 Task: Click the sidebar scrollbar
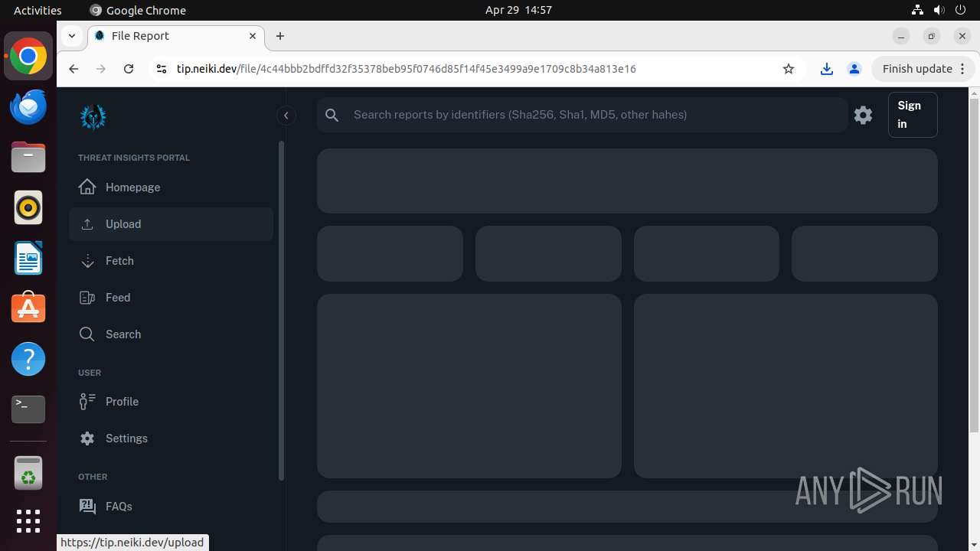click(x=281, y=310)
